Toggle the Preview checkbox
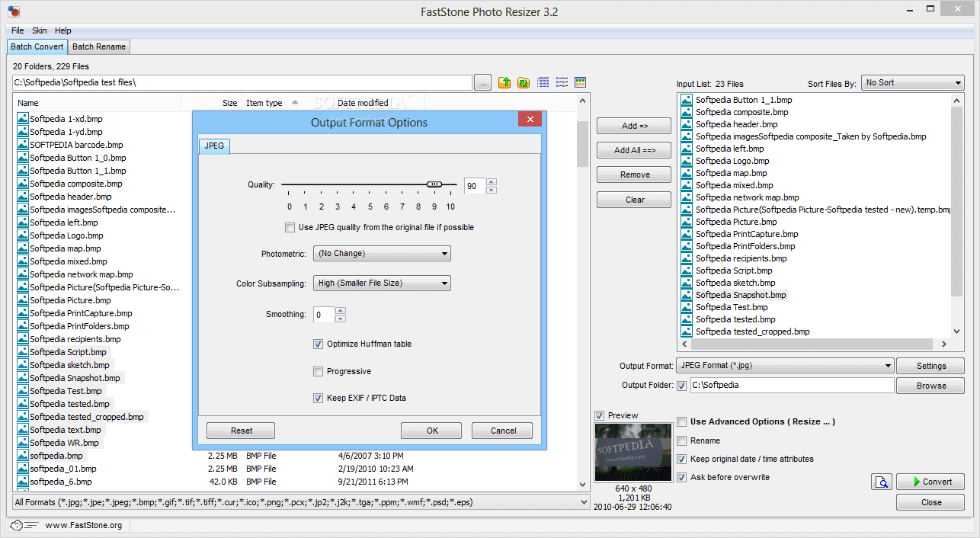The height and width of the screenshot is (538, 980). [600, 415]
